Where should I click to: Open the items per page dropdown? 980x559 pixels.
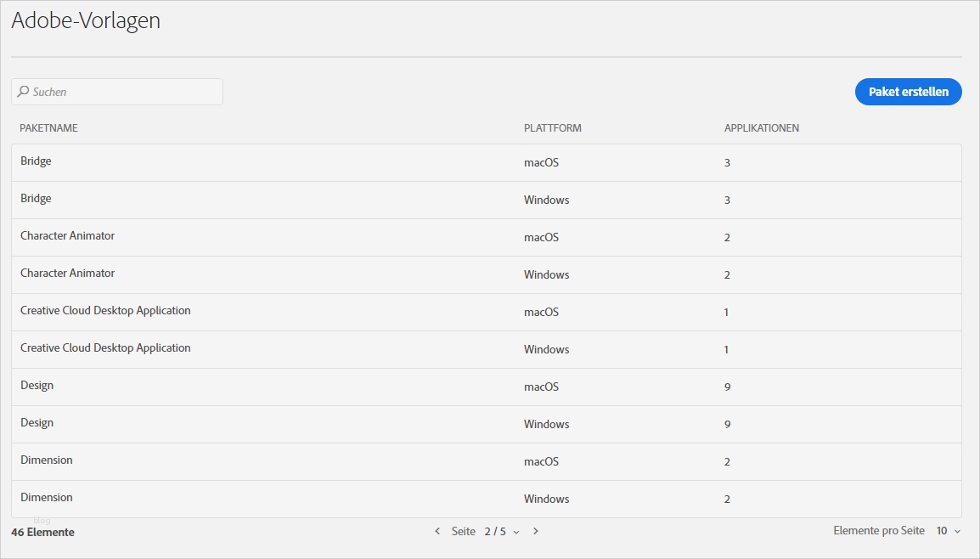(x=949, y=531)
